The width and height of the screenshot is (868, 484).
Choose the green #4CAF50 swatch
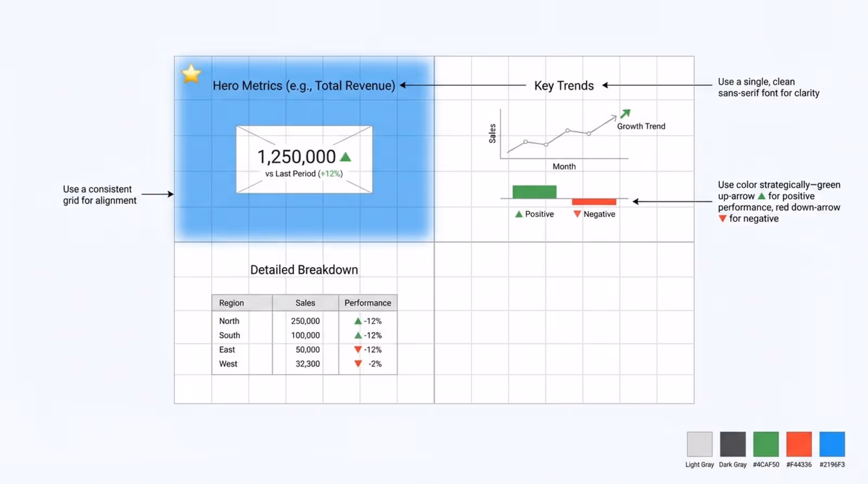[x=766, y=444]
